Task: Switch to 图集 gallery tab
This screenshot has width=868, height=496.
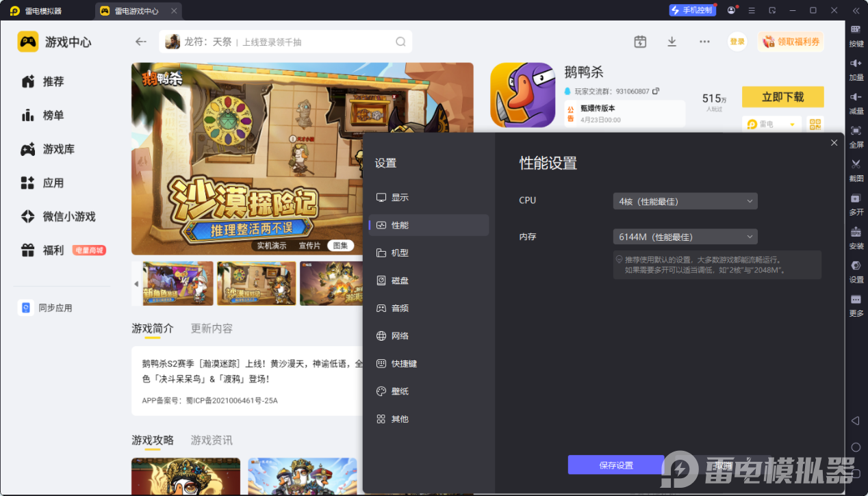Action: point(340,246)
